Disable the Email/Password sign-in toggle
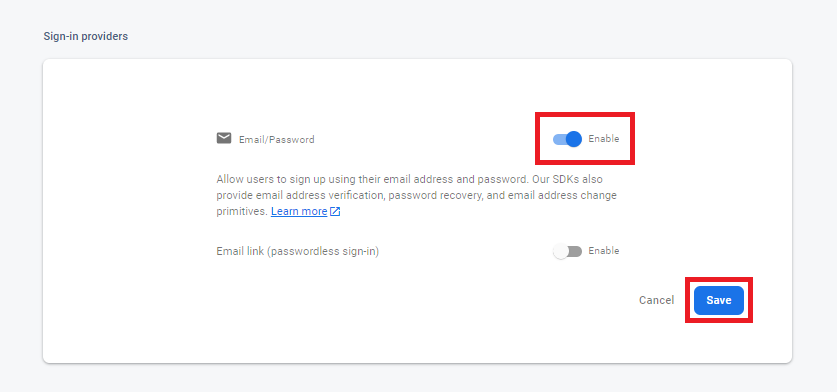837x392 pixels. pos(567,139)
